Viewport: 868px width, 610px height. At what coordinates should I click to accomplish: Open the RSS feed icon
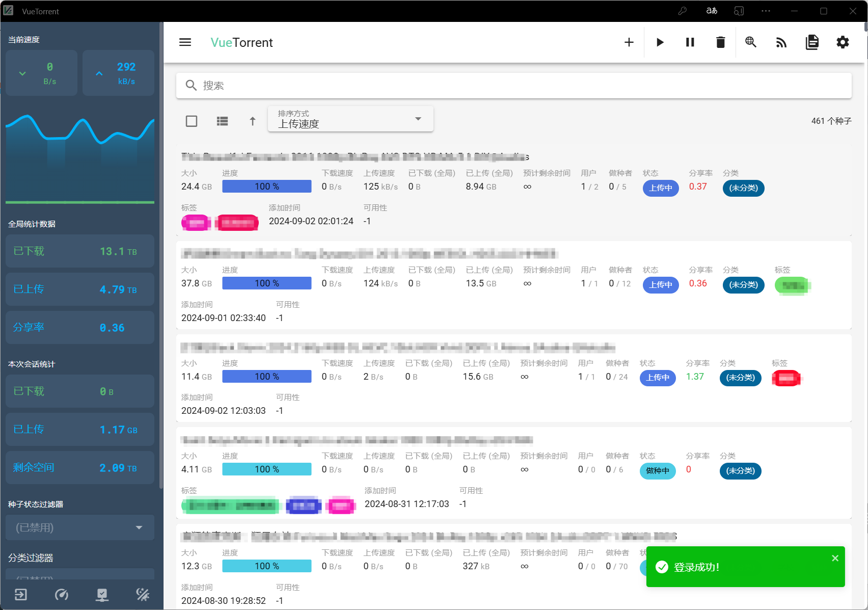(x=781, y=42)
